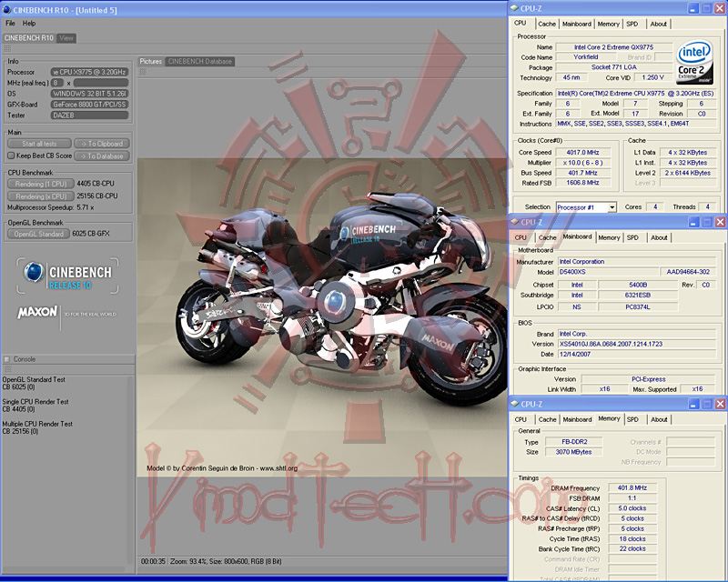Image resolution: width=728 pixels, height=582 pixels.
Task: Open CPU tab in bottom CPU-Z window
Action: (521, 419)
